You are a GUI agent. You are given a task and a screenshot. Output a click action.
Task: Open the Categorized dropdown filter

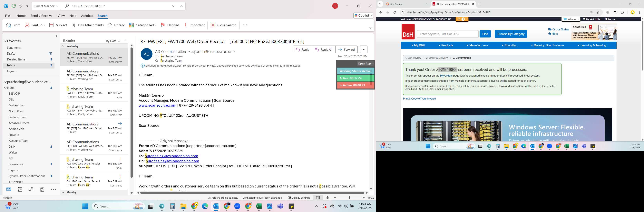tap(143, 25)
